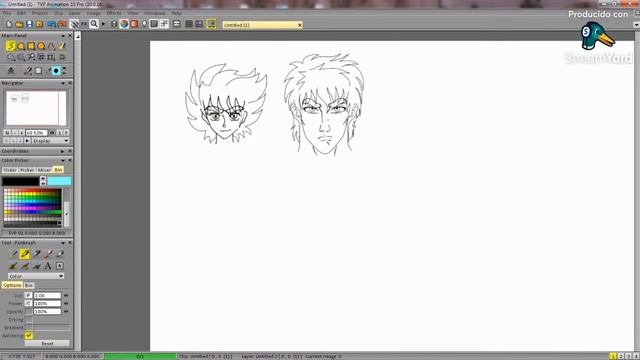
Task: Switch to the Mixer tab in Color Picker
Action: (44, 170)
